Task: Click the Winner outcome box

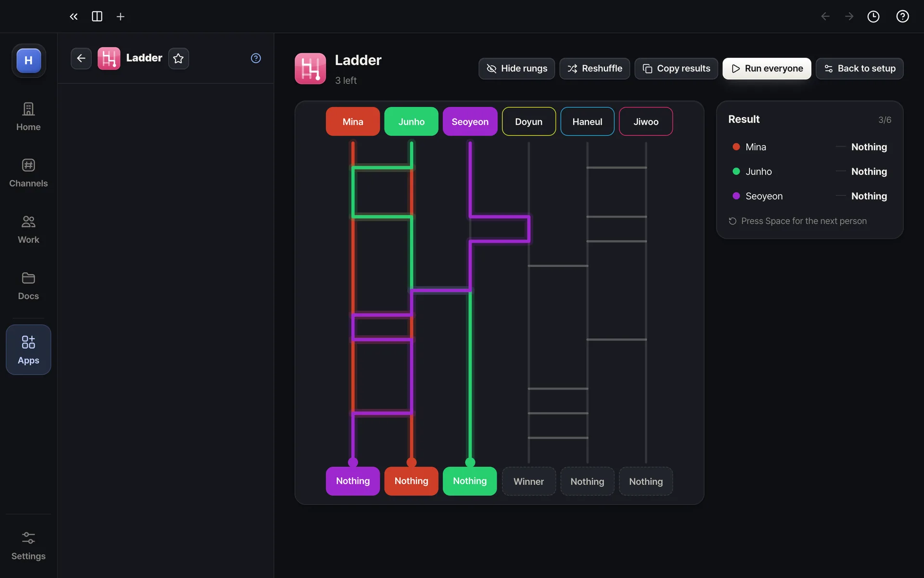Action: click(x=529, y=481)
